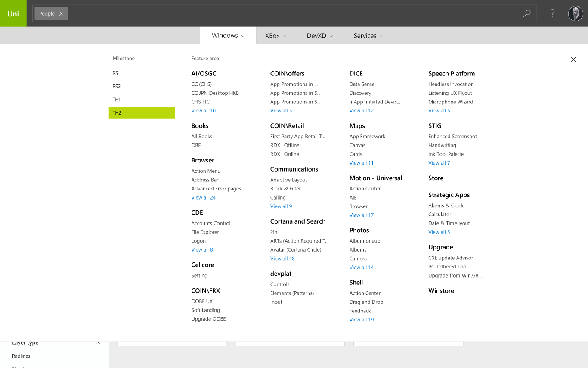The width and height of the screenshot is (588, 368).
Task: Select Advanced Error pages
Action: click(217, 189)
